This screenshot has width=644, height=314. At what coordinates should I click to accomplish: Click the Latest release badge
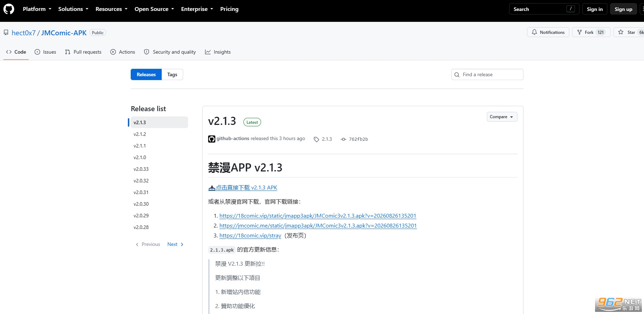pyautogui.click(x=252, y=122)
